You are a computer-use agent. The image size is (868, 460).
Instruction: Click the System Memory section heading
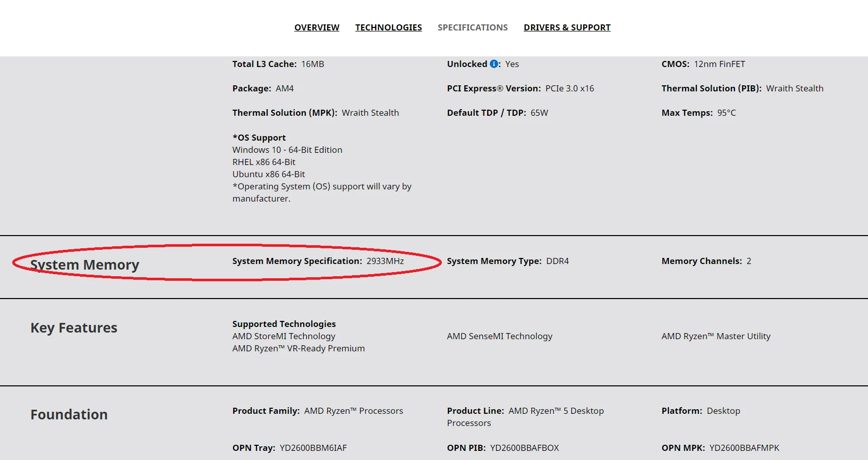point(85,265)
